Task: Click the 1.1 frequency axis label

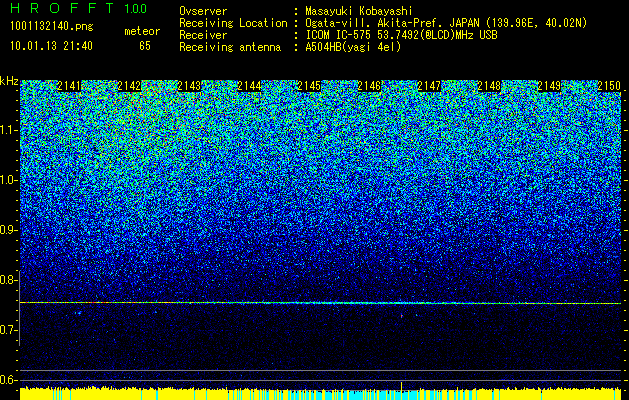Action: tap(9, 130)
